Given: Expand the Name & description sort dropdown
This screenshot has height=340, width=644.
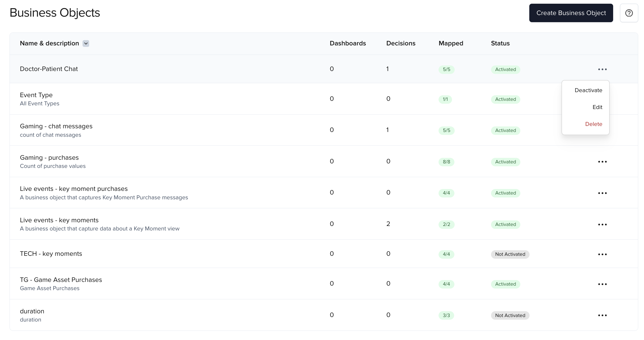Looking at the screenshot, I should [85, 43].
